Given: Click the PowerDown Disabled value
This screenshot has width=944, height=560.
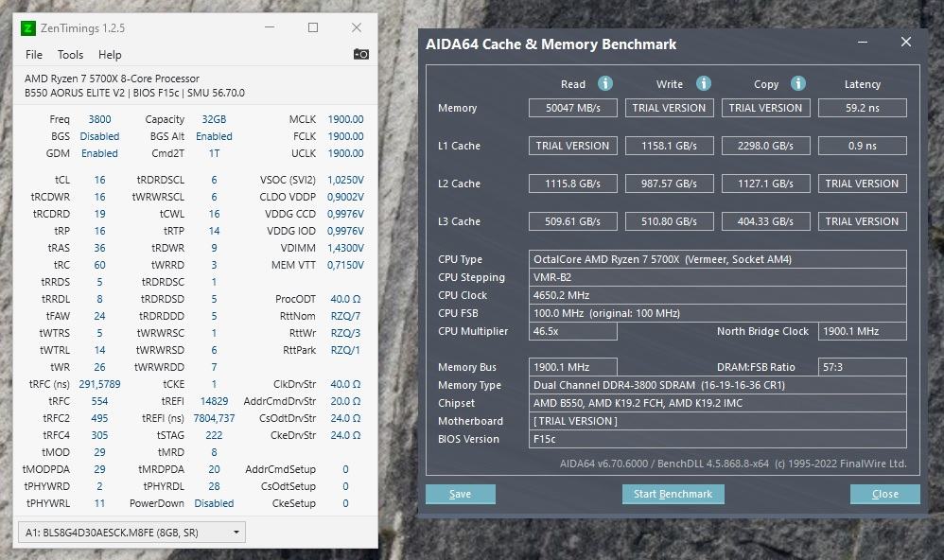Looking at the screenshot, I should pos(214,503).
